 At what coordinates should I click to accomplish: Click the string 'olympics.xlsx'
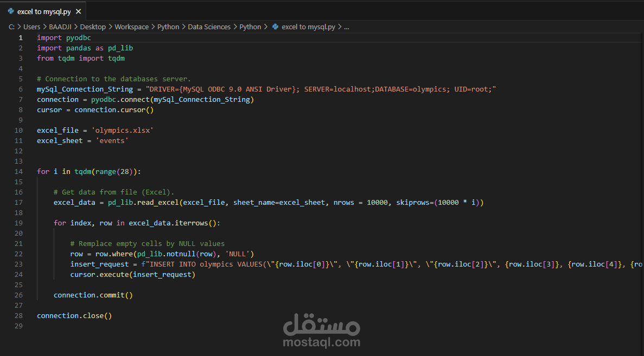pos(123,131)
